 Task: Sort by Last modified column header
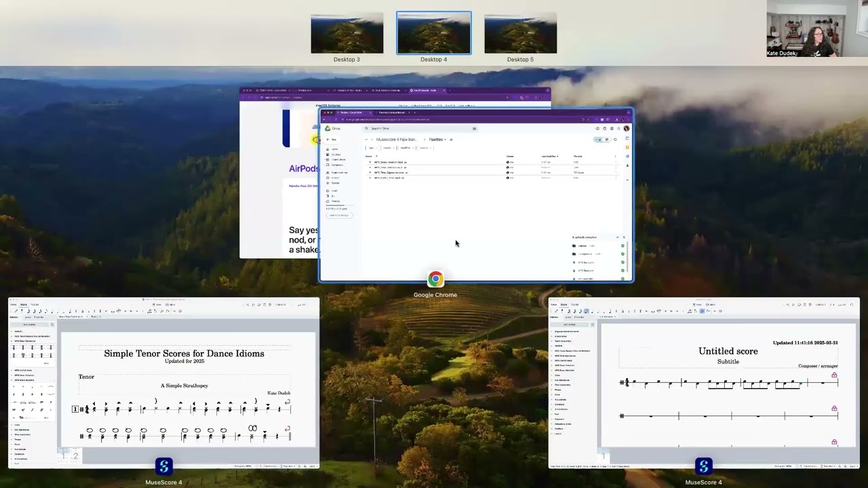(549, 157)
